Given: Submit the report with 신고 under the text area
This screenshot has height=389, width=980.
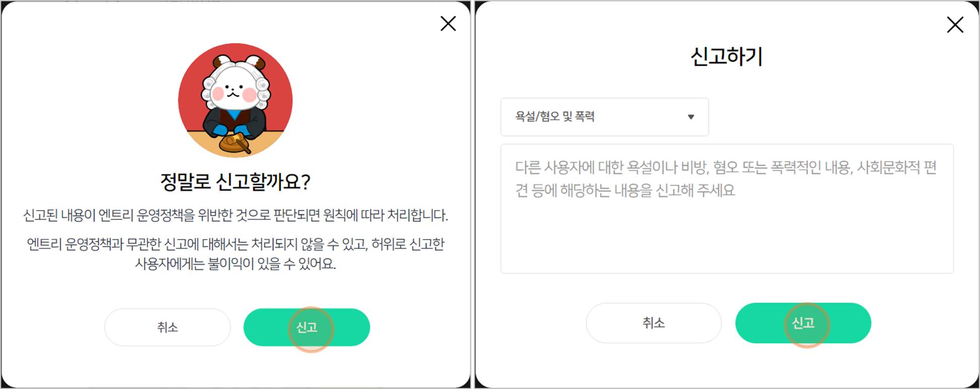Looking at the screenshot, I should pyautogui.click(x=803, y=323).
